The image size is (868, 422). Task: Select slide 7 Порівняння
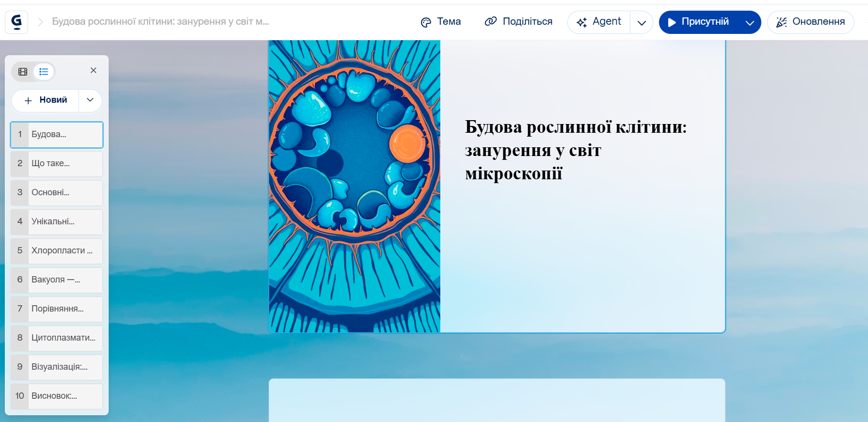click(x=57, y=309)
